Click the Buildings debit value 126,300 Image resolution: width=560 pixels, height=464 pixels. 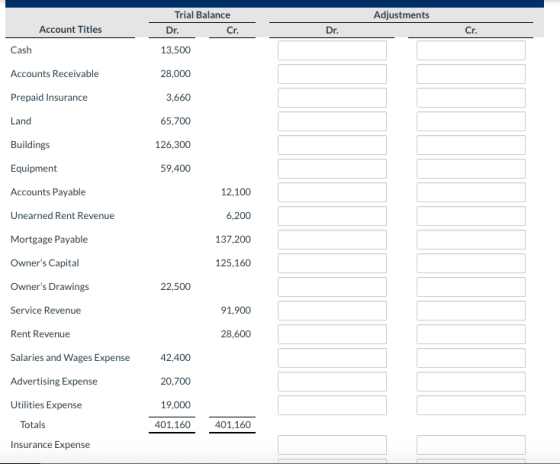[x=173, y=145]
